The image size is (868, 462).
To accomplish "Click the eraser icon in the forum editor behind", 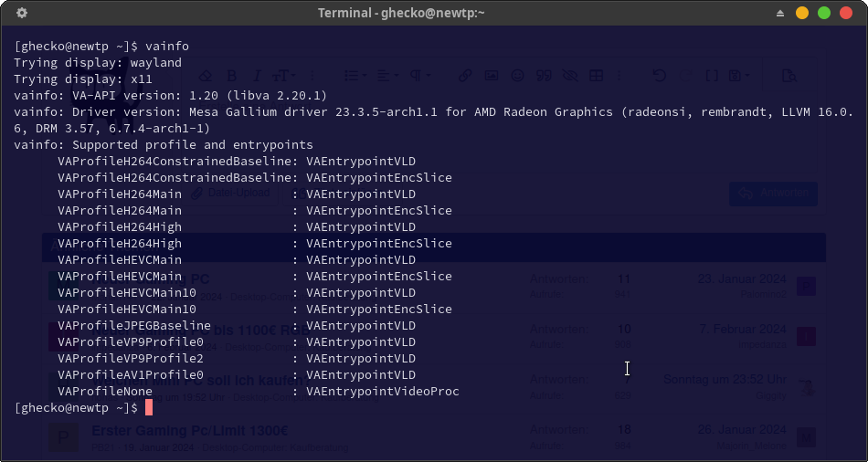I will [x=206, y=76].
